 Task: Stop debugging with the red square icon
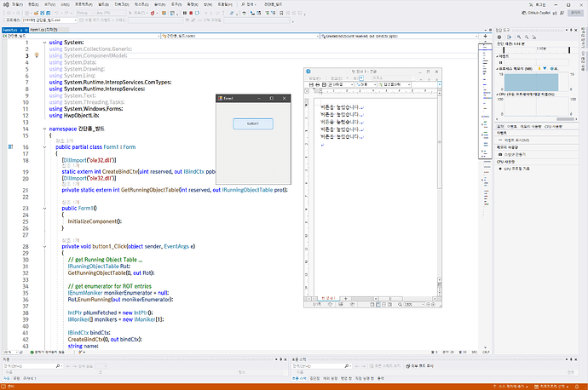click(191, 13)
